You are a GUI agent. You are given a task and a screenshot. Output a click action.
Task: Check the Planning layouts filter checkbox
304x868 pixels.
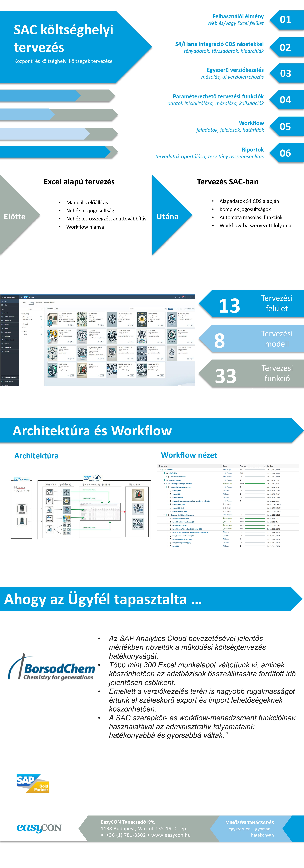pyautogui.click(x=22, y=317)
